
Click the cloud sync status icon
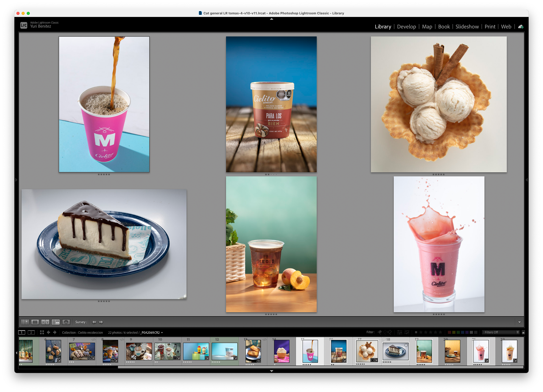(521, 27)
